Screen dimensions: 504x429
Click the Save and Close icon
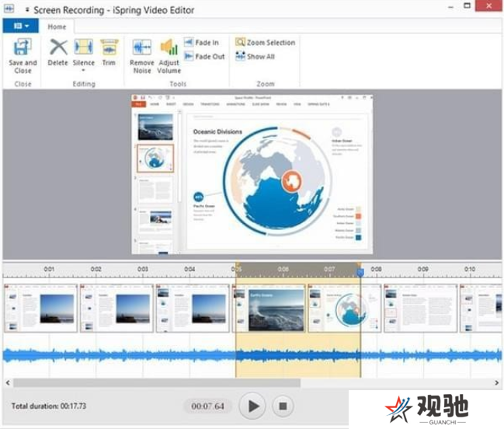tap(23, 47)
